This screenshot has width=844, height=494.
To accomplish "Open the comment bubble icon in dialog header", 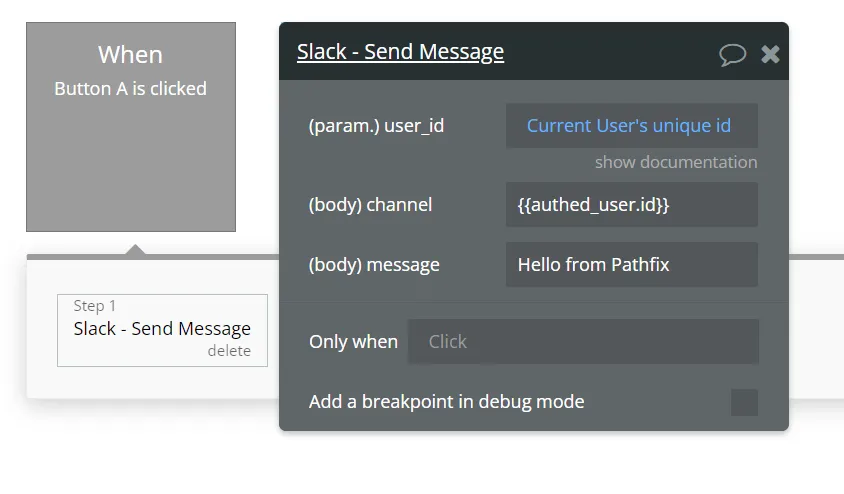I will (733, 54).
